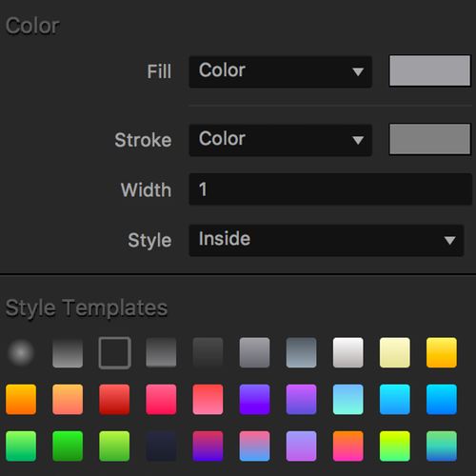Viewport: 476px width, 476px height.
Task: Open the Fill type dropdown
Action: click(x=280, y=71)
